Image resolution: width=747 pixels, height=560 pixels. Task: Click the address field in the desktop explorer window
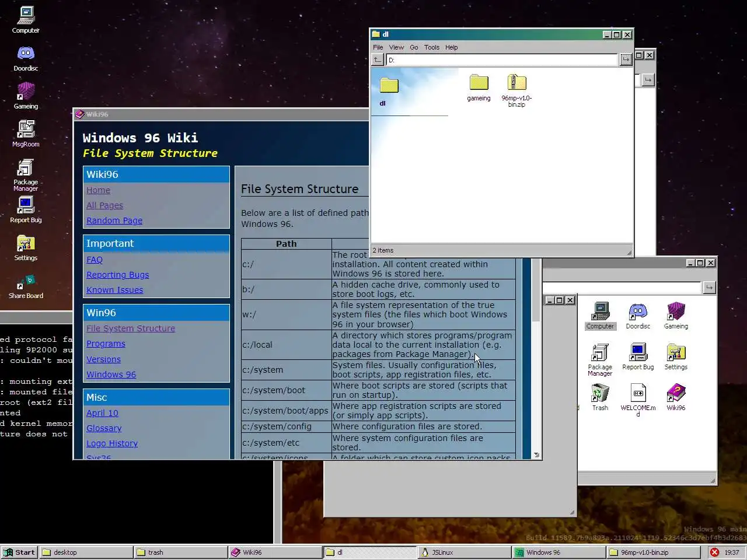click(x=621, y=288)
